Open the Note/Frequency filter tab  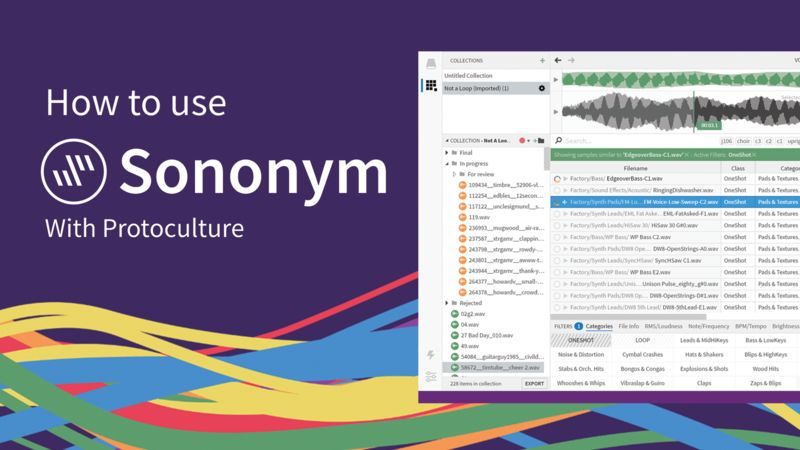(709, 327)
